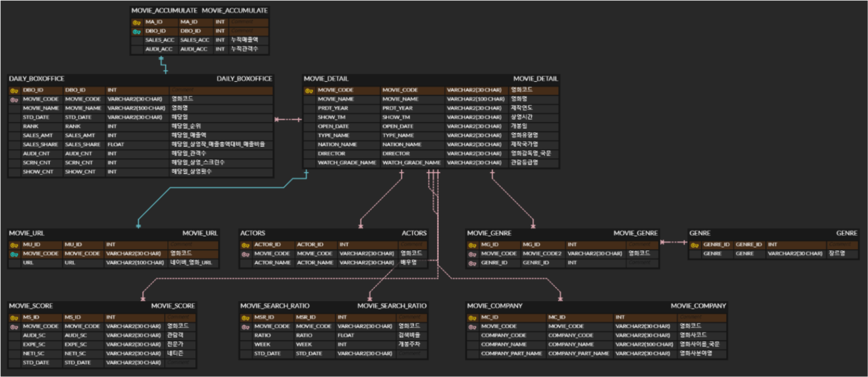Click the gold key icon on MU_ID in MOVIE_URL

[14, 244]
